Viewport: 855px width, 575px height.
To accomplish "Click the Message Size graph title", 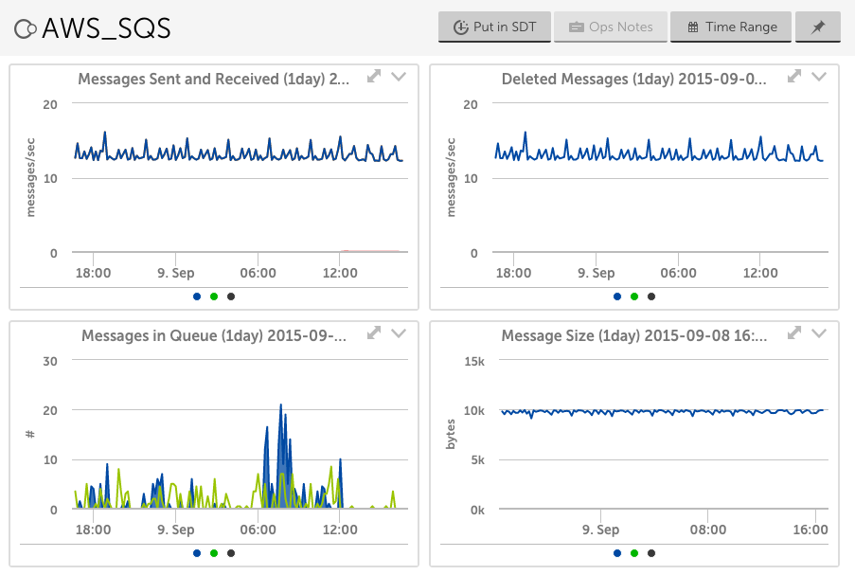I will pos(634,336).
